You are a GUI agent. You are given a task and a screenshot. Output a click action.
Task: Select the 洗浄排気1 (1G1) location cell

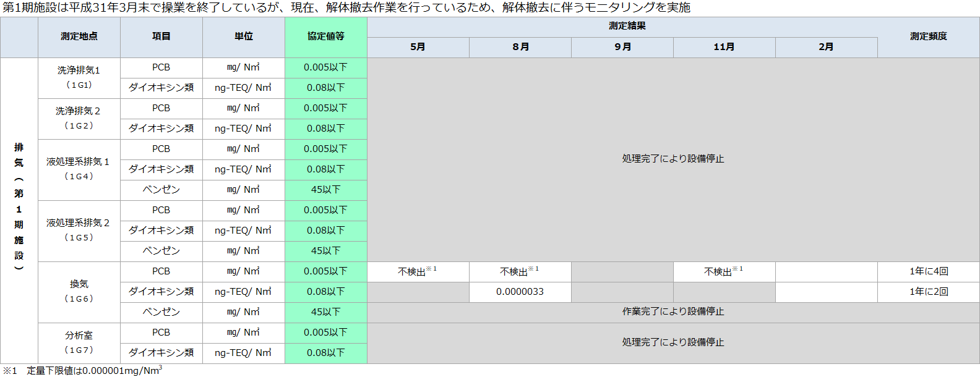79,78
